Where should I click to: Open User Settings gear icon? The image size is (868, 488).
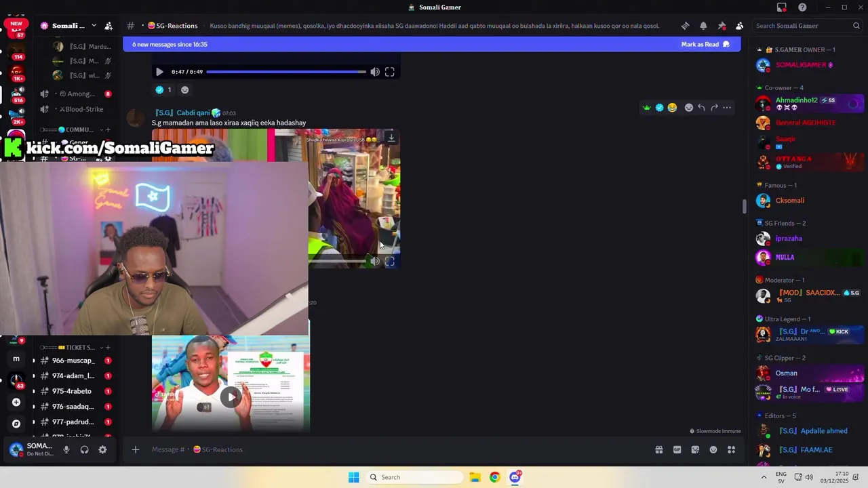coord(102,449)
